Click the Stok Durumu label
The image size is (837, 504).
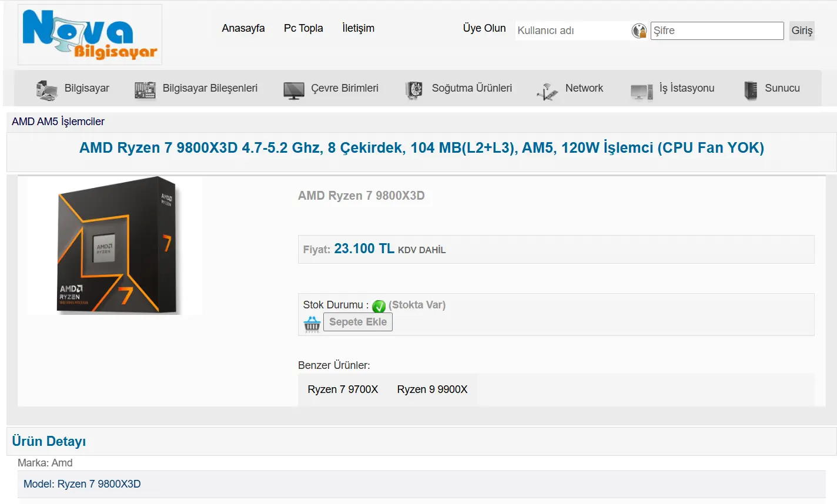click(336, 305)
